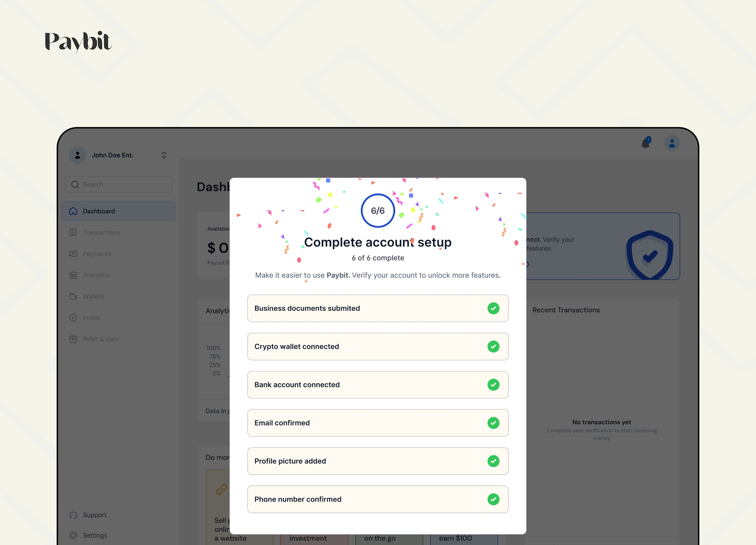Open the user profile avatar icon
Screen dimensions: 756x545
pos(672,144)
